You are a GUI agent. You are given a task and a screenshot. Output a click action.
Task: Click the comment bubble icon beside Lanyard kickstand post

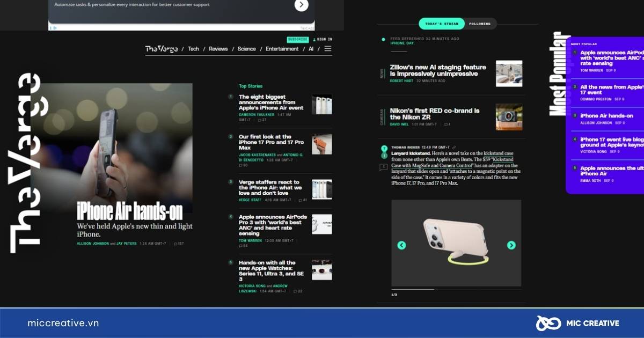(383, 167)
